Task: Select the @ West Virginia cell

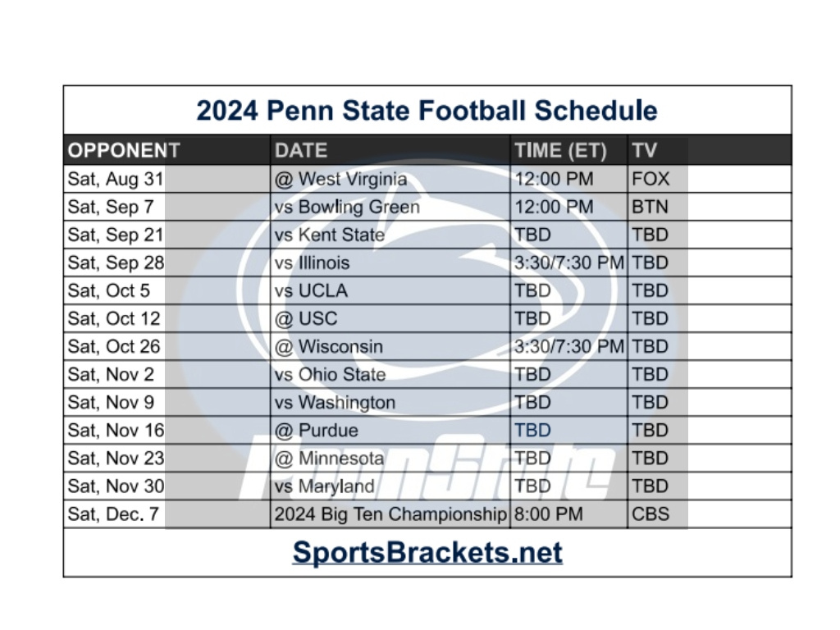Action: 340,179
